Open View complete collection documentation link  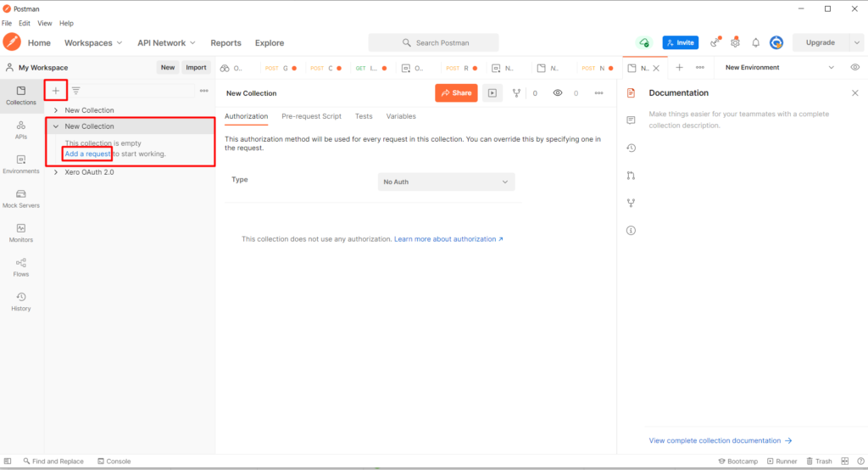tap(721, 440)
